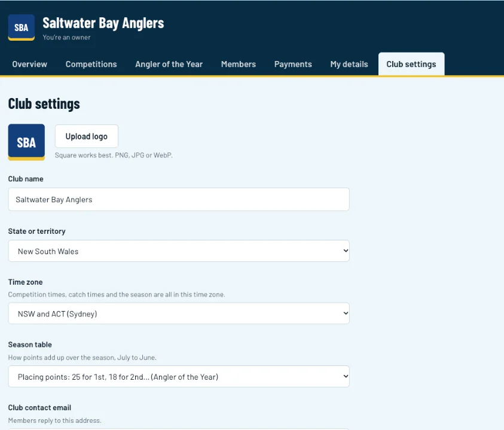Click the large SBA club logo preview
Viewport: 504px width, 430px height.
(26, 142)
